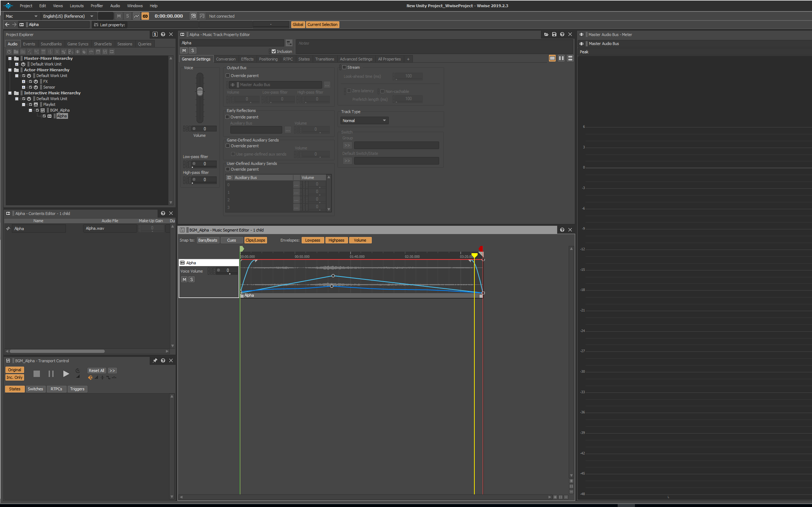Enable the Stream checkbox
Viewport: 812px width, 507px height.
(x=344, y=67)
